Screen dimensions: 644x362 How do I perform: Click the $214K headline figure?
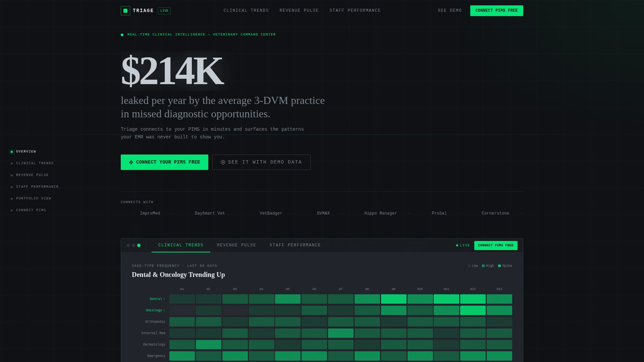(172, 71)
